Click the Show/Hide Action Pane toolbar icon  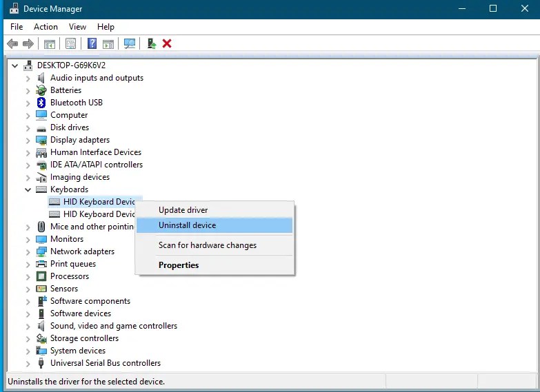coord(108,43)
